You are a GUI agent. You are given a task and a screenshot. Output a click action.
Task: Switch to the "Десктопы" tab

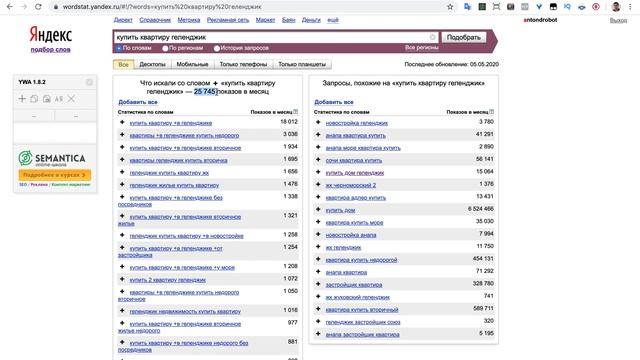click(x=152, y=64)
